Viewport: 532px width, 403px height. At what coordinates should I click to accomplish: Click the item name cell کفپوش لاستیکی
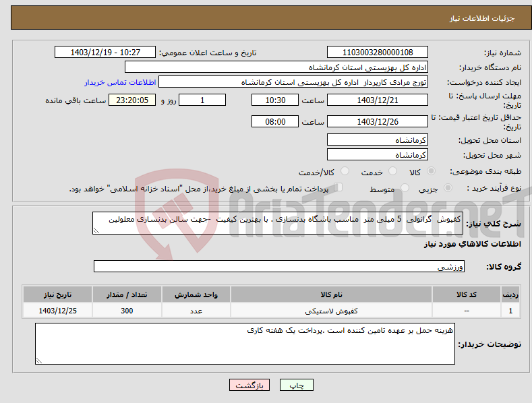coord(331,311)
